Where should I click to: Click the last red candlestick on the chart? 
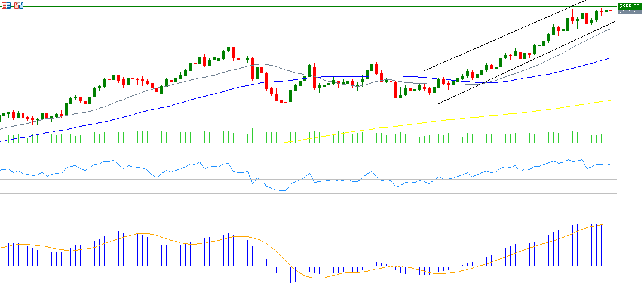(611, 11)
